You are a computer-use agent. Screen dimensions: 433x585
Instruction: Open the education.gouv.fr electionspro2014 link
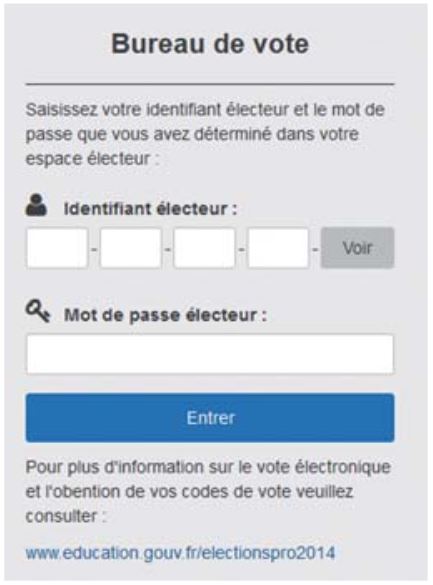pos(180,553)
